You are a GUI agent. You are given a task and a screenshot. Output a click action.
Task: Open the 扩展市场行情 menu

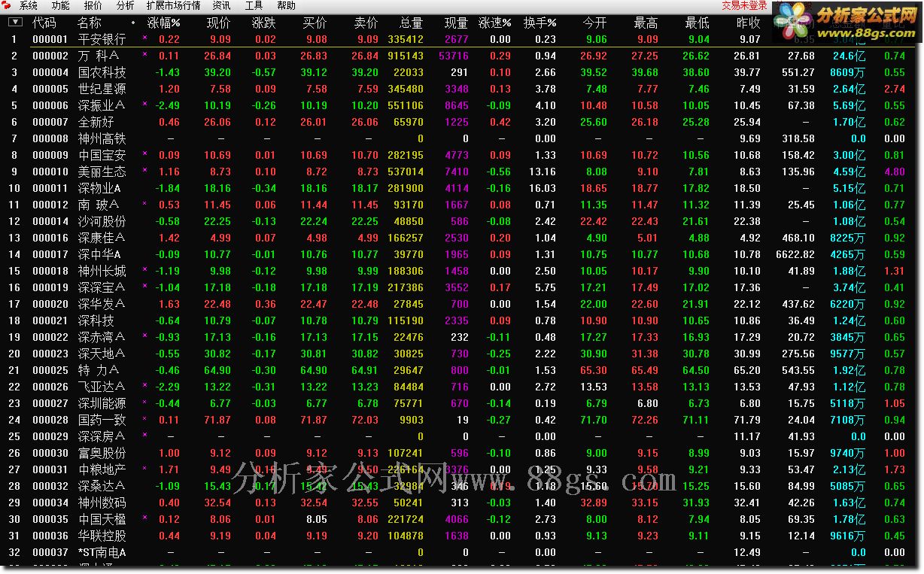tap(173, 6)
